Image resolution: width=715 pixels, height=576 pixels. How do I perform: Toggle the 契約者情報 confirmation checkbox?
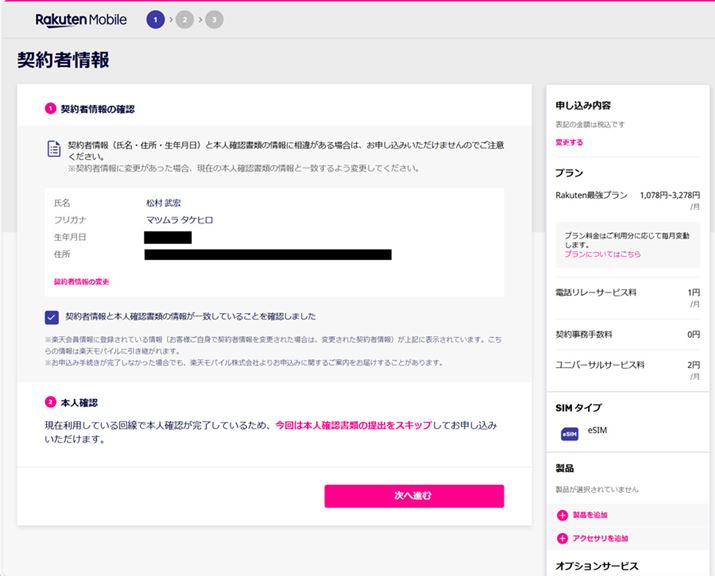[52, 317]
